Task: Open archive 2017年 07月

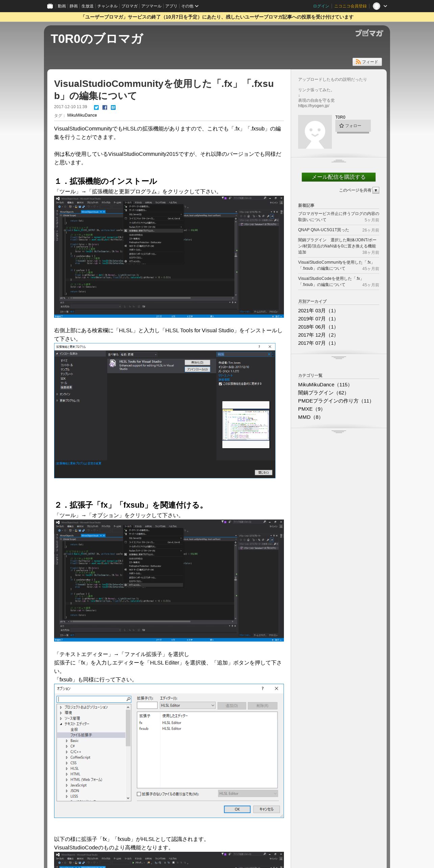Action: [318, 343]
